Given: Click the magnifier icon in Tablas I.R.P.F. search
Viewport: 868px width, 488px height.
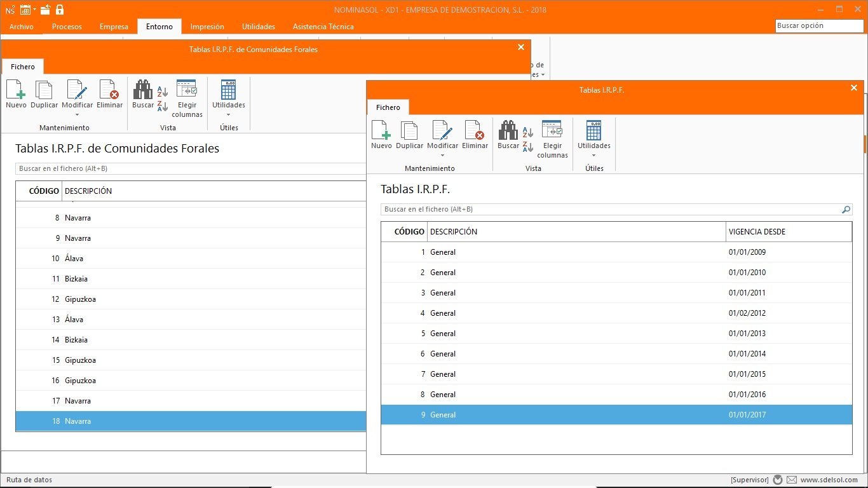Looking at the screenshot, I should (x=846, y=209).
